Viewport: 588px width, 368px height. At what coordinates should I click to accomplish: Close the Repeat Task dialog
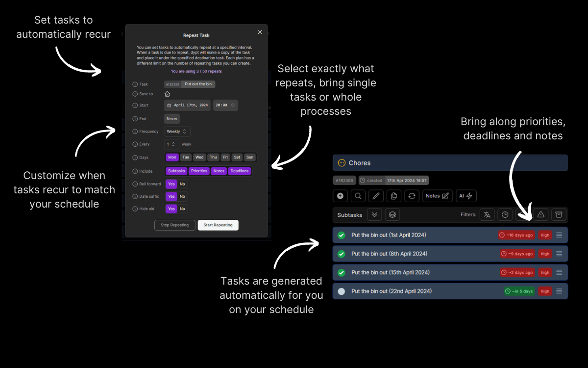[x=260, y=32]
